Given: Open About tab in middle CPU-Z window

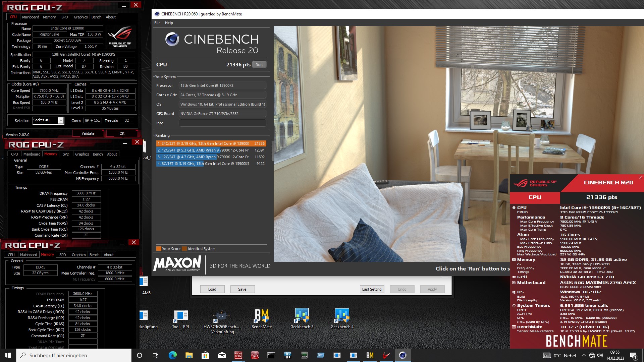Looking at the screenshot, I should (112, 154).
